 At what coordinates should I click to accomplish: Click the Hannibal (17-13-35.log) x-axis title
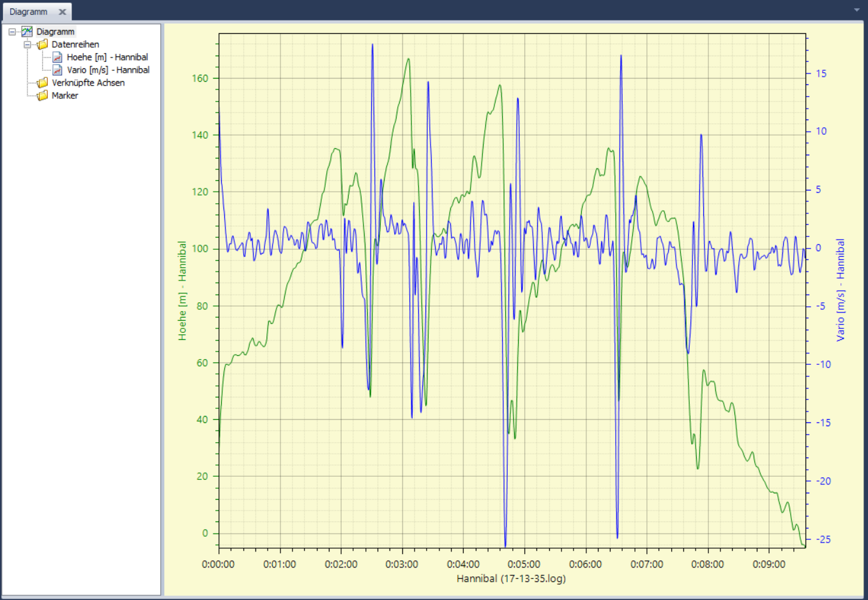pyautogui.click(x=511, y=578)
